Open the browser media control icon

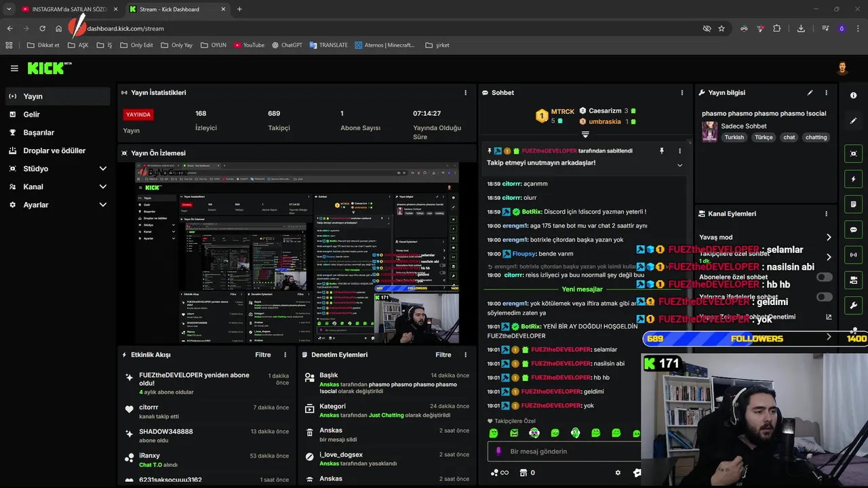coord(825,28)
